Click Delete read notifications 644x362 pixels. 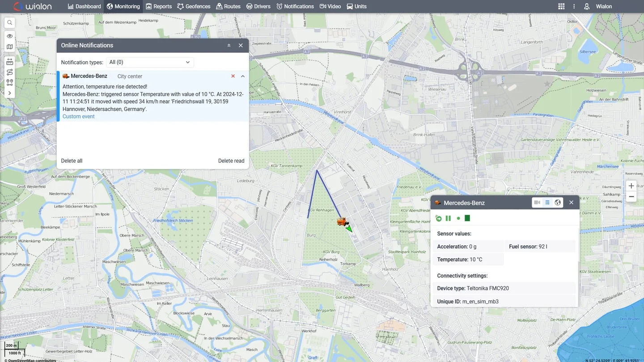(x=231, y=161)
